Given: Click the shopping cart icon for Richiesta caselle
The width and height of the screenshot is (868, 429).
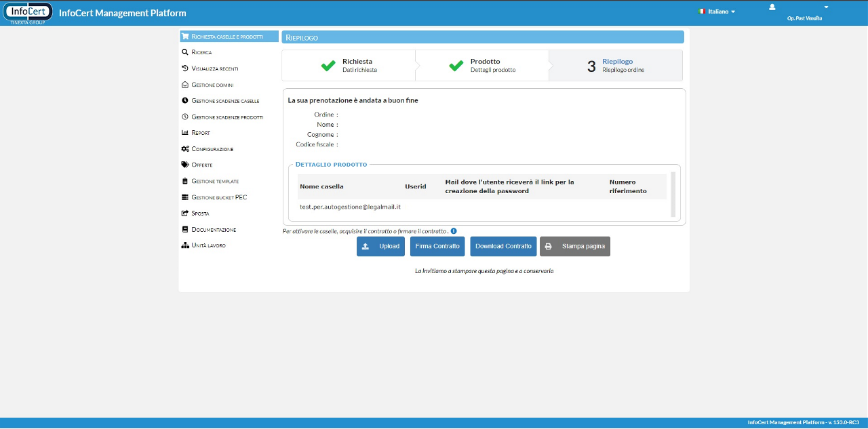Looking at the screenshot, I should point(185,37).
